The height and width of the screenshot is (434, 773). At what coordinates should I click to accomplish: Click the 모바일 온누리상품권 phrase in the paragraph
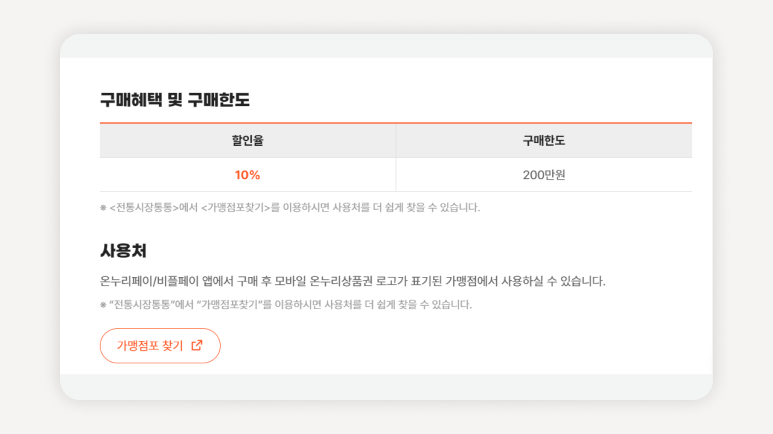click(323, 281)
